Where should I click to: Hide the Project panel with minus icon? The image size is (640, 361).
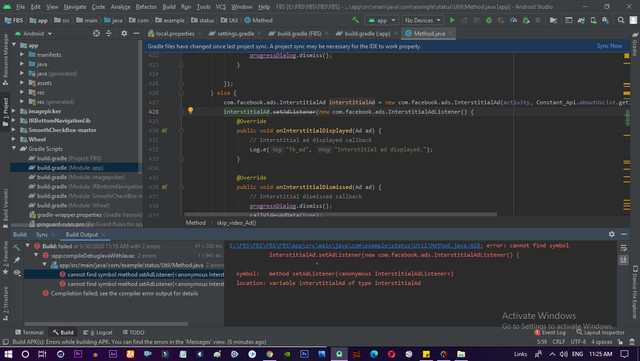click(136, 33)
